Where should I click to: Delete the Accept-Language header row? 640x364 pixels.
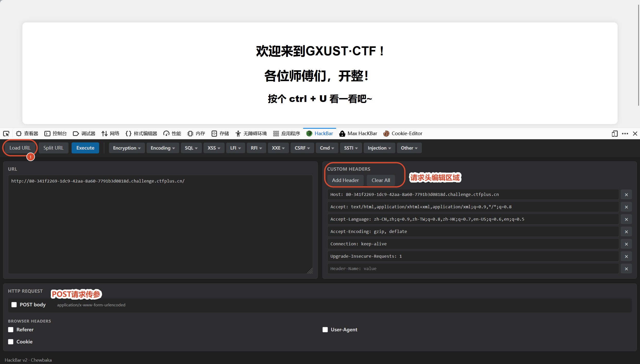[626, 219]
